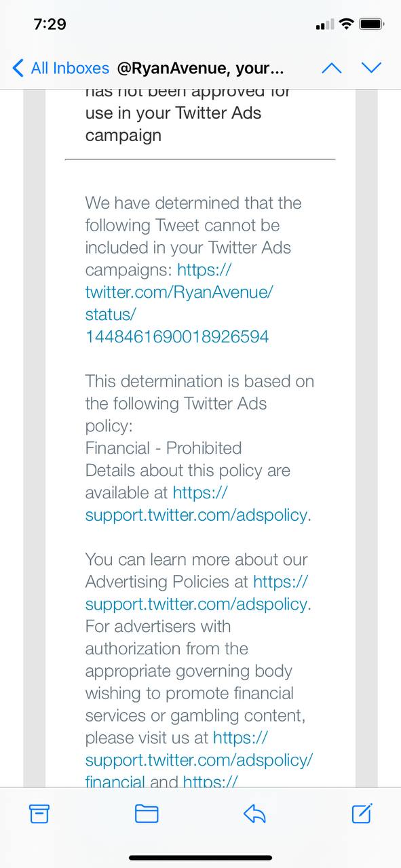Move message to a folder
401x868 pixels.
[x=147, y=813]
